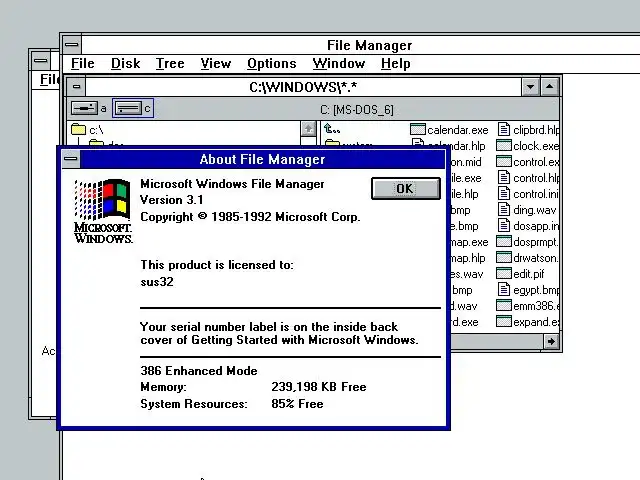Open the View menu

(x=216, y=64)
